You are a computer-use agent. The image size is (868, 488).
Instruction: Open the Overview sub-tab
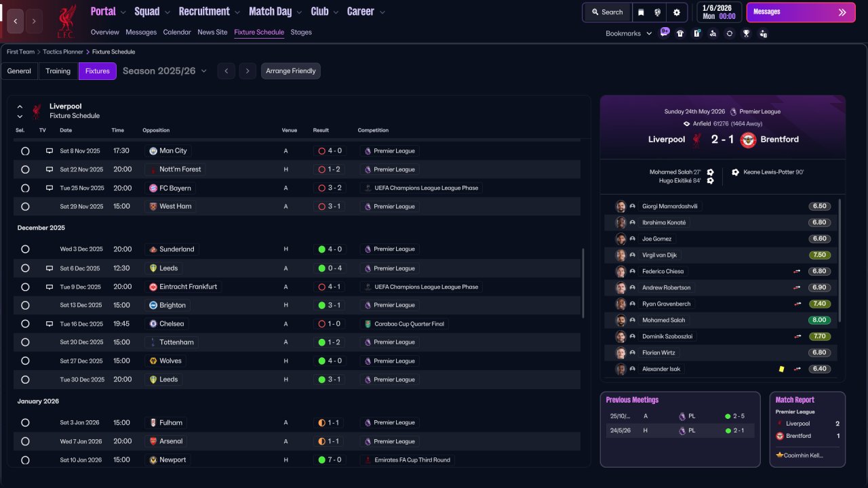pos(105,33)
